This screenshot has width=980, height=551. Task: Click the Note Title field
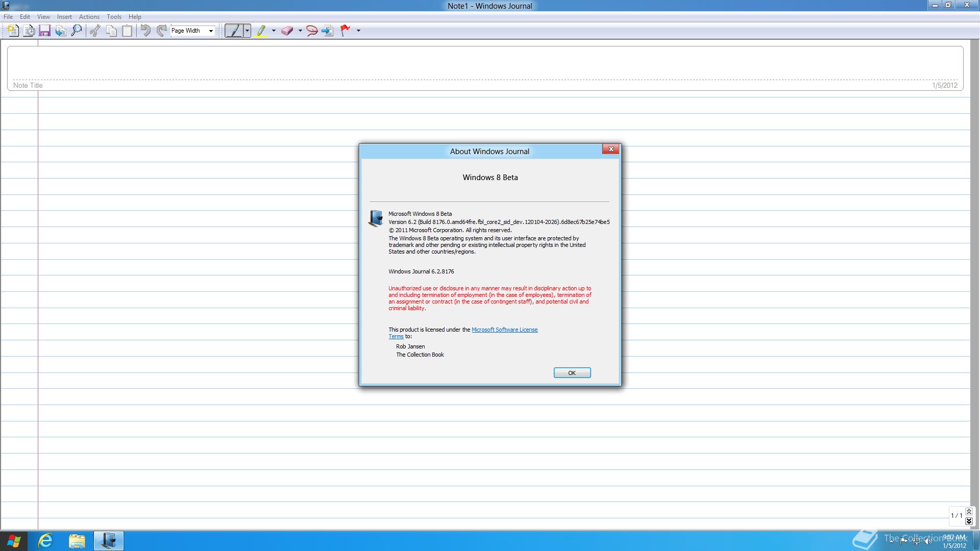click(x=485, y=68)
